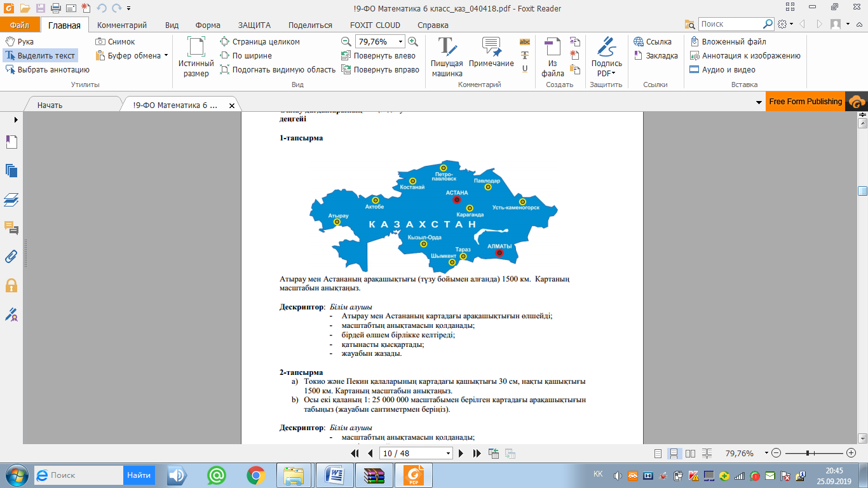
Task: Open ribbon zoom percentage dropdown
Action: (x=400, y=42)
